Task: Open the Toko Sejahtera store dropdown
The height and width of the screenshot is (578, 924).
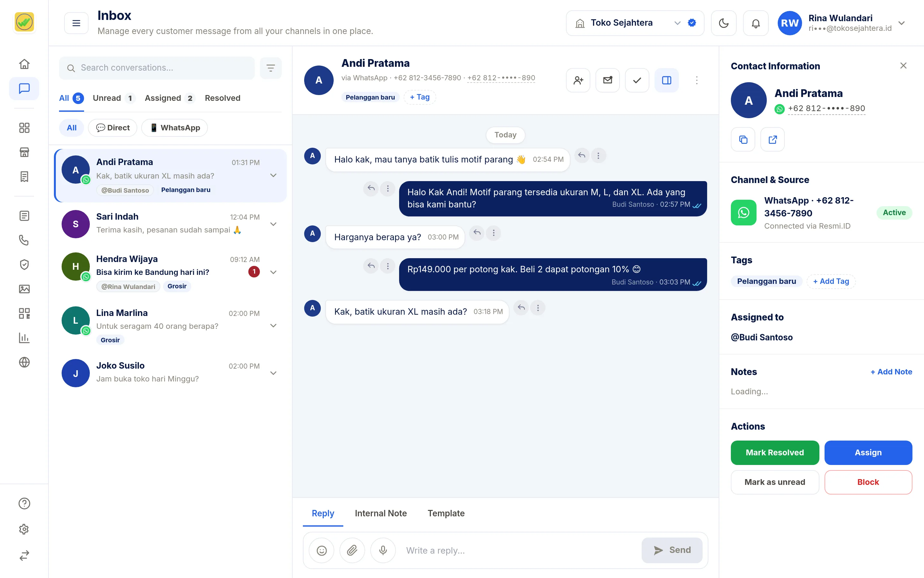Action: [635, 23]
